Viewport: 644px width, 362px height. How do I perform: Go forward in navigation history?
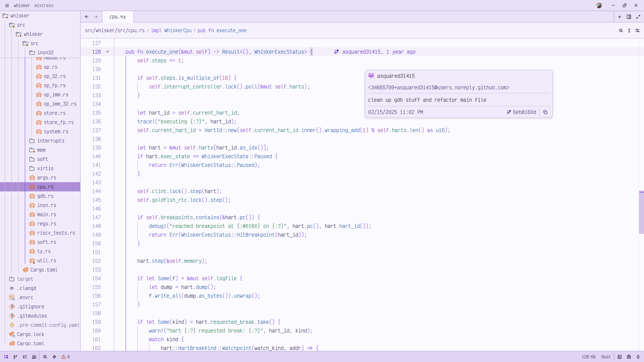pyautogui.click(x=96, y=17)
